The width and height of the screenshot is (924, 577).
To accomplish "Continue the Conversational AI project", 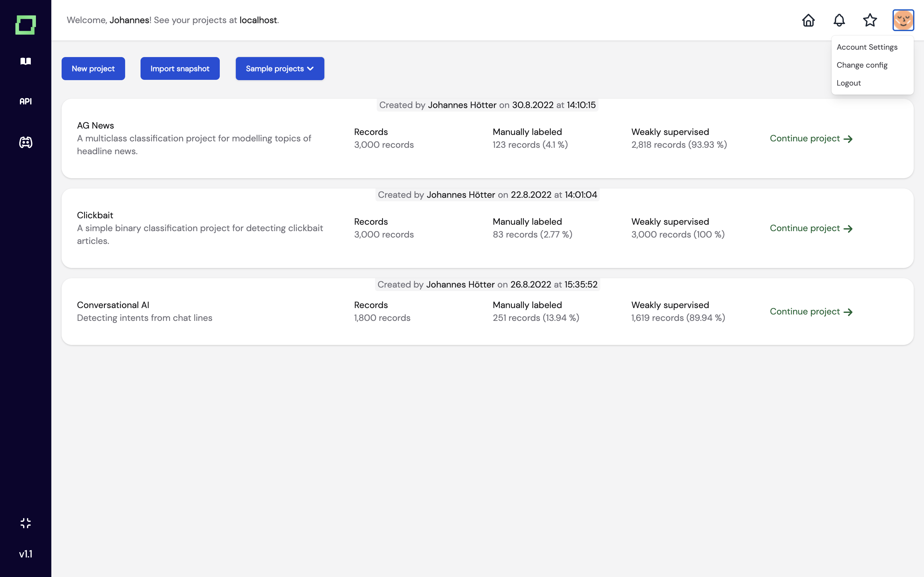I will pyautogui.click(x=811, y=312).
